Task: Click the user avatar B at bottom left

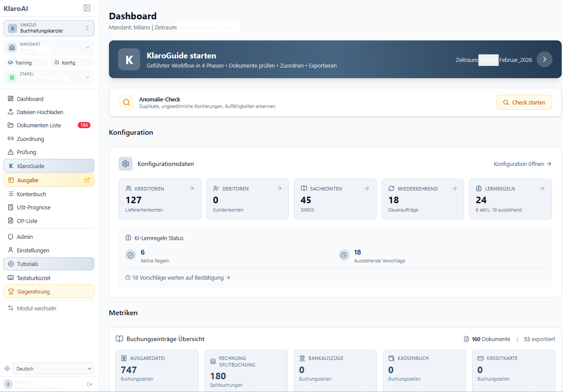Action: tap(8, 384)
